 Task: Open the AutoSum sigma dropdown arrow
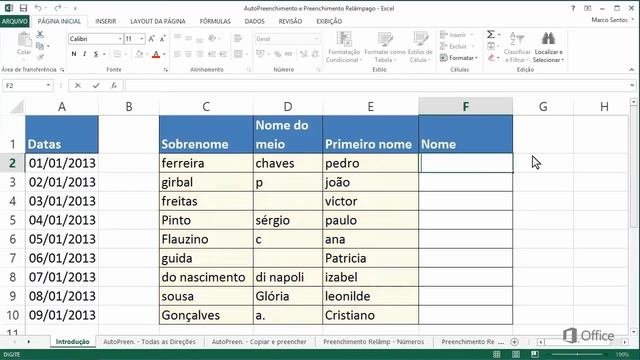coord(499,35)
